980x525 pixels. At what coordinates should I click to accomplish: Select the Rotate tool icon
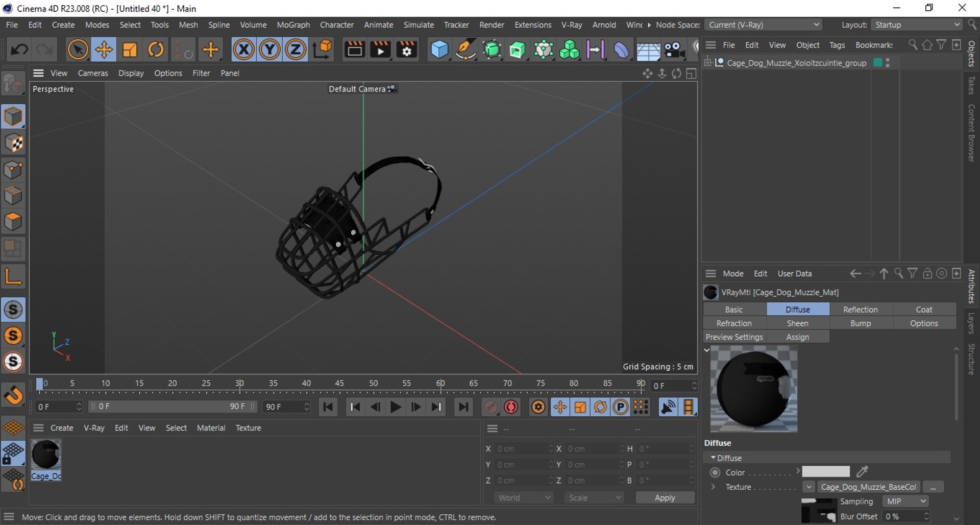pos(156,50)
